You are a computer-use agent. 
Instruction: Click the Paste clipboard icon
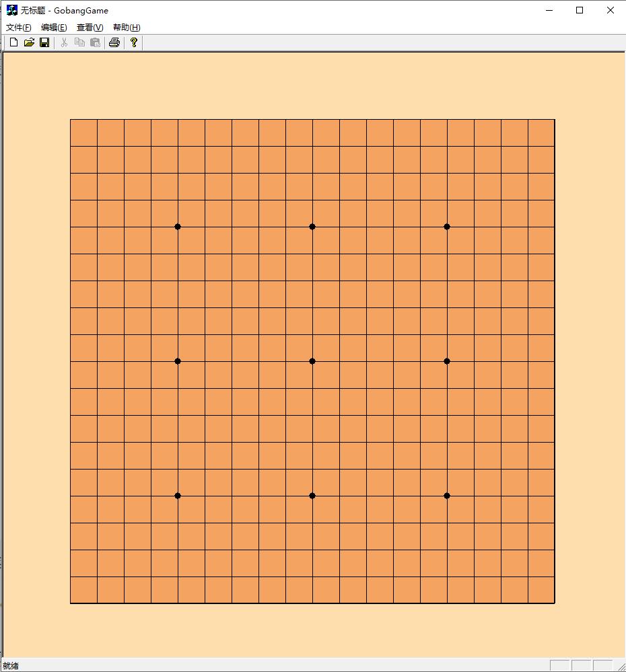pyautogui.click(x=95, y=42)
